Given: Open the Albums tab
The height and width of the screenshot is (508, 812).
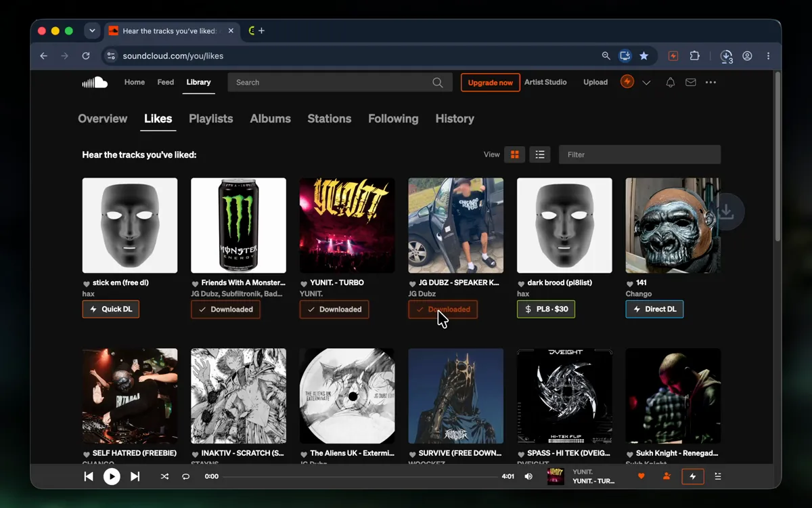Looking at the screenshot, I should (271, 119).
